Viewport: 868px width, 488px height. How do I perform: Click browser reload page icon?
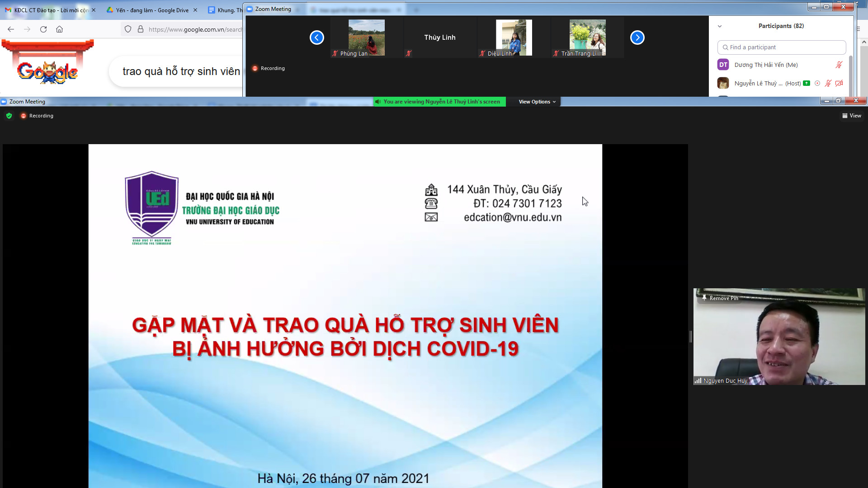(43, 29)
